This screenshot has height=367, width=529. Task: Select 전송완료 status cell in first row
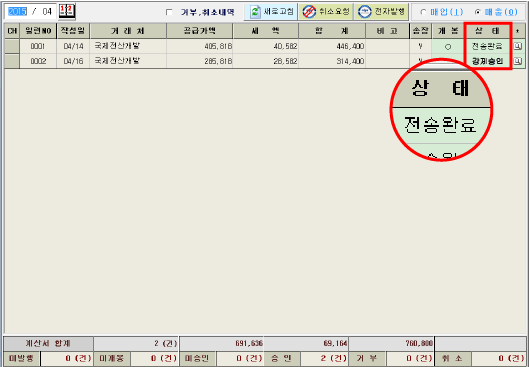coord(487,46)
